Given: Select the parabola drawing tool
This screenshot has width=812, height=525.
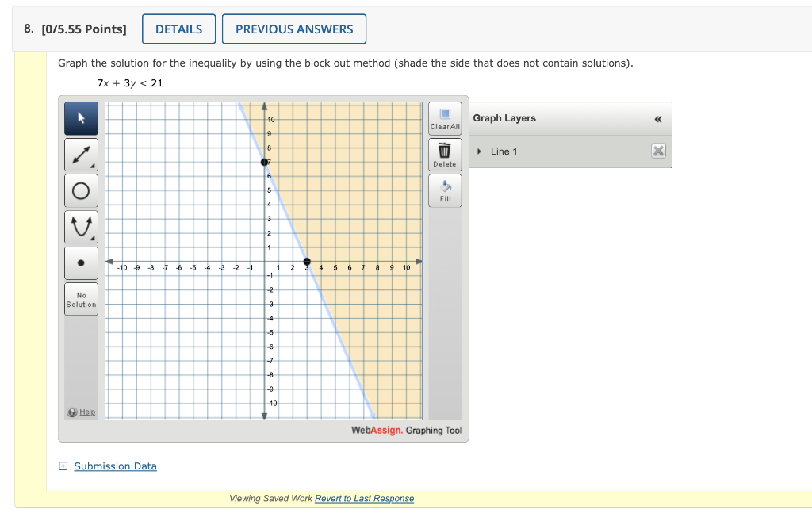Looking at the screenshot, I should [79, 226].
